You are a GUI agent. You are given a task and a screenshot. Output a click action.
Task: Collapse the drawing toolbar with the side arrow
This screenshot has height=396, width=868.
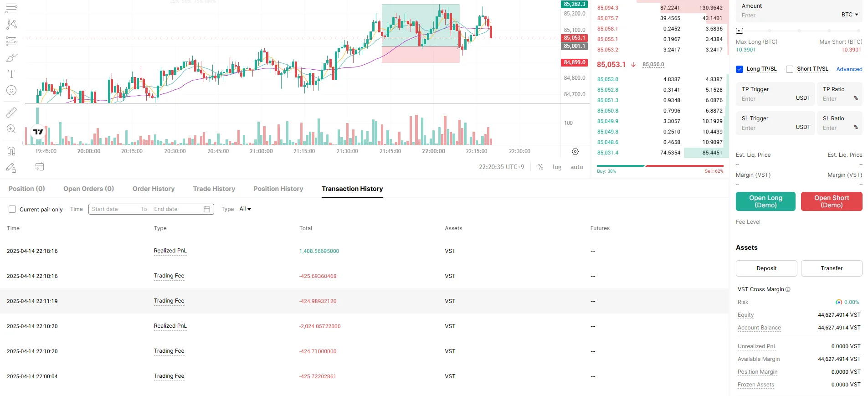pos(23,143)
